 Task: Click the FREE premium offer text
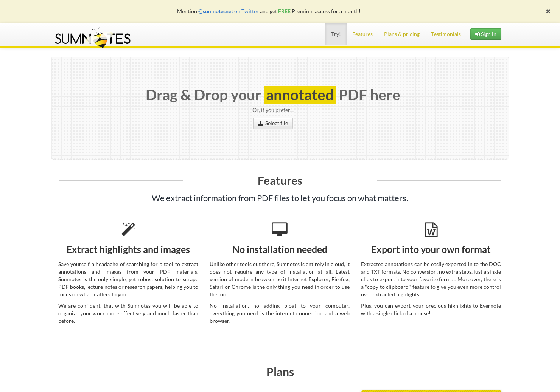pos(284,11)
